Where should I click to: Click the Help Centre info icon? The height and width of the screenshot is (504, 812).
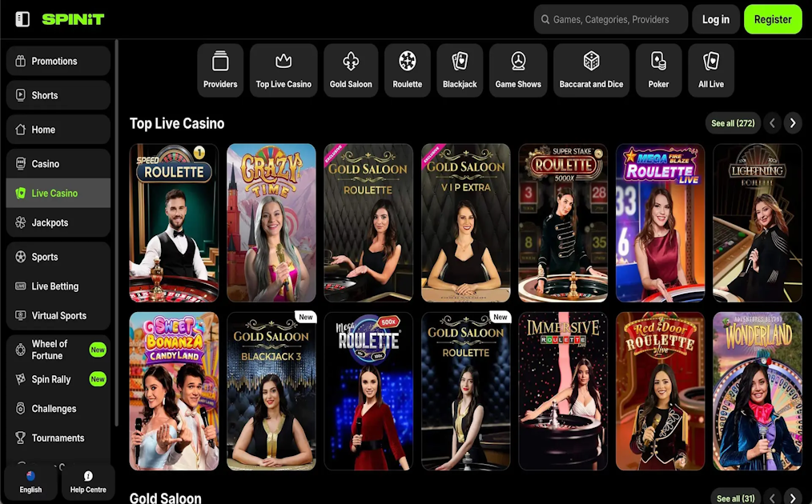[x=88, y=476]
